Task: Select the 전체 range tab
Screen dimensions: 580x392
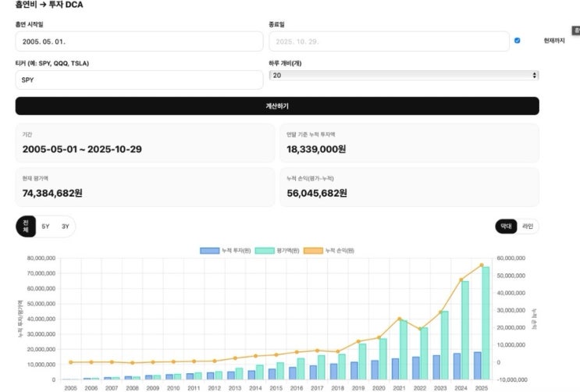Action: click(26, 226)
